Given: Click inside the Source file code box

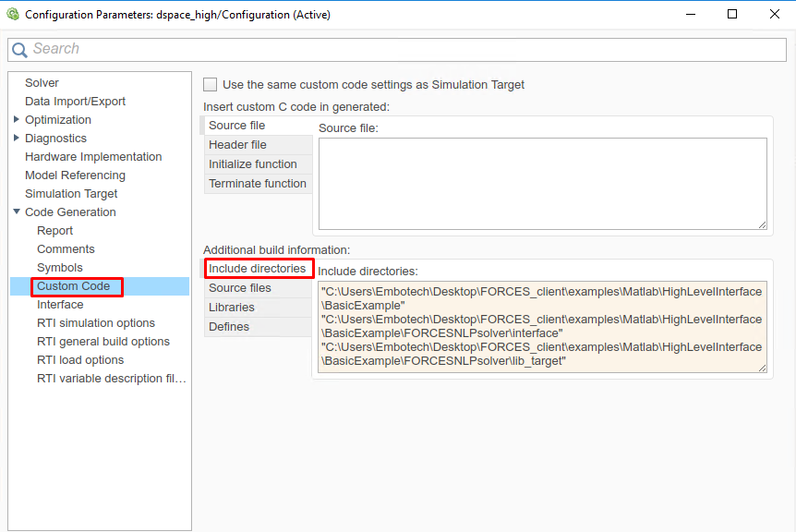Looking at the screenshot, I should pyautogui.click(x=542, y=183).
